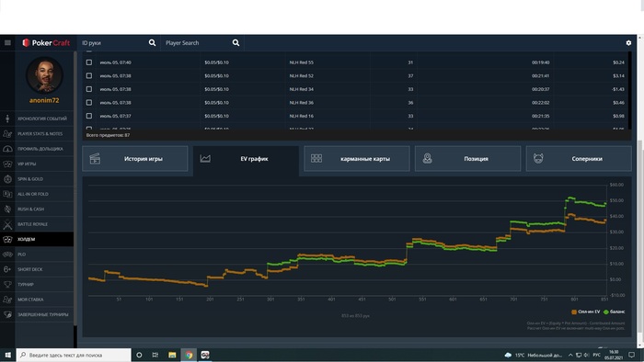Switch to Chrome on taskbar
Screen dimensions: 644x362
[x=189, y=355]
